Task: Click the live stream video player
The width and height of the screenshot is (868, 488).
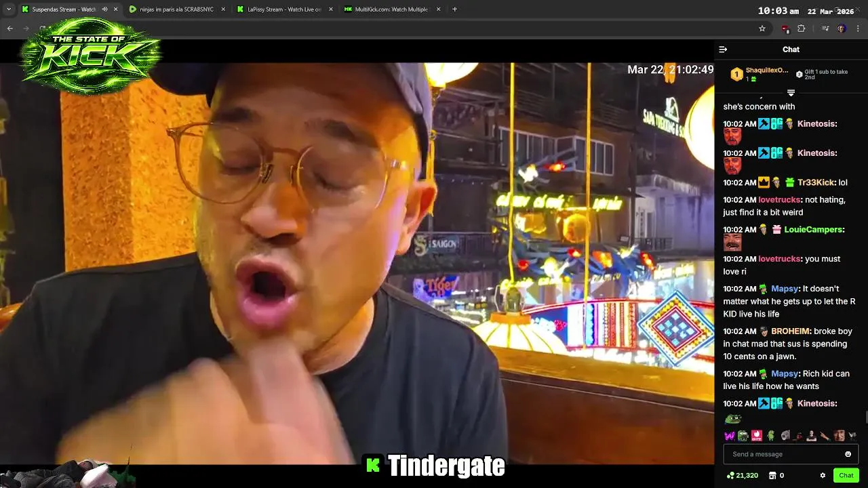Action: coord(357,264)
